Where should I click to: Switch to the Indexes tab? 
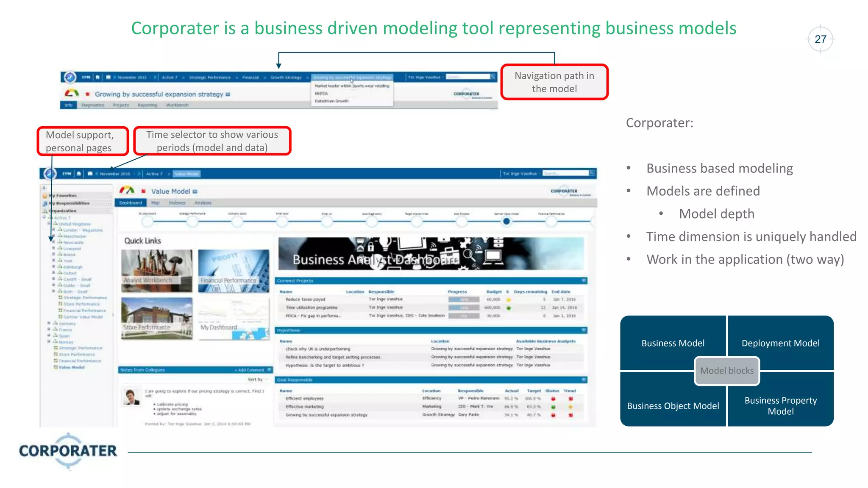pyautogui.click(x=177, y=203)
